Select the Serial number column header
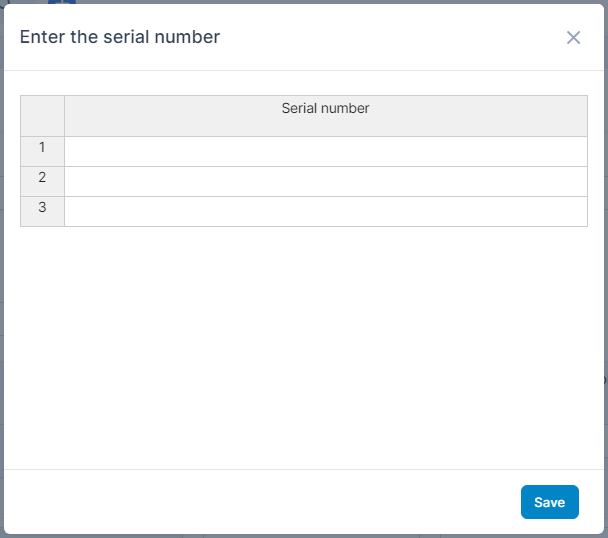This screenshot has height=538, width=608. tap(325, 115)
